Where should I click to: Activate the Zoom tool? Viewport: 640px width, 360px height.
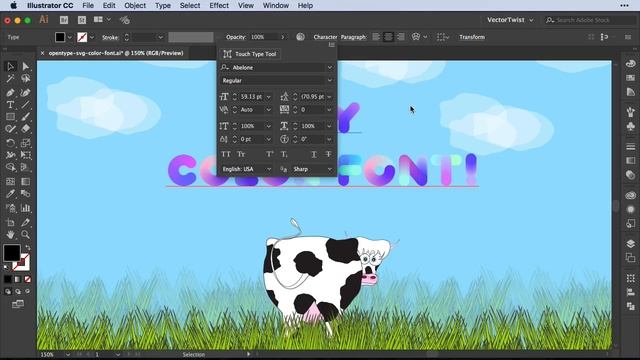pos(25,235)
